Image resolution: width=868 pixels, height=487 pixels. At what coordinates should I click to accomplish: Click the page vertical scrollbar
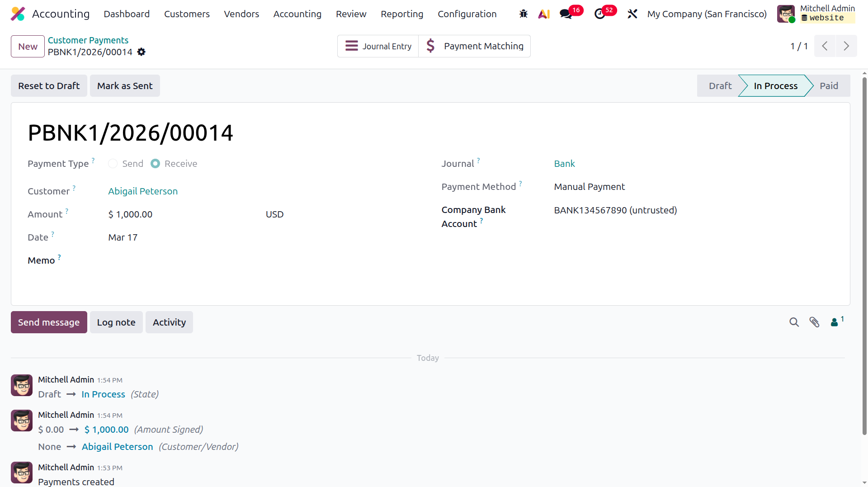click(x=864, y=256)
